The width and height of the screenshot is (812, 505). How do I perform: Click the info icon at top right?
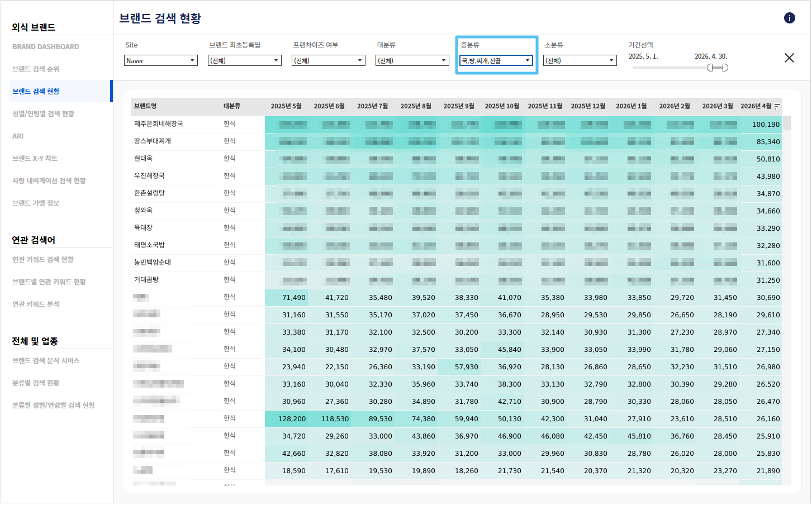(x=789, y=18)
